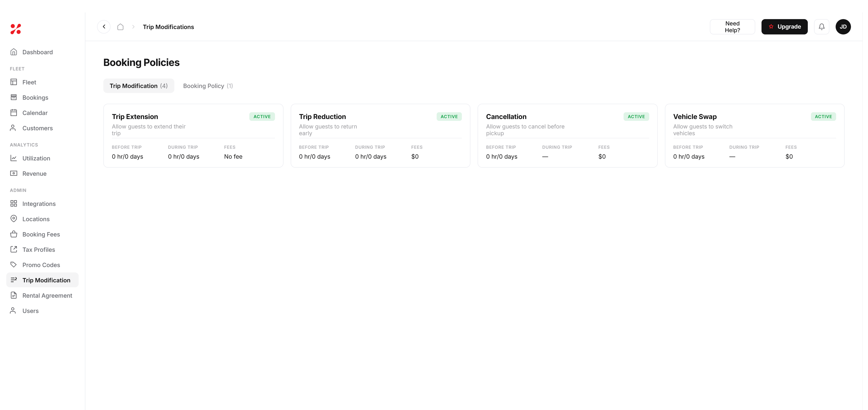Click the Trip Modification sidebar icon

(x=13, y=280)
